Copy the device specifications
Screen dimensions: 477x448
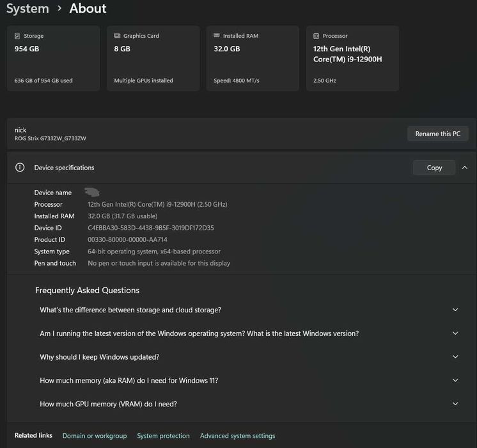click(434, 168)
